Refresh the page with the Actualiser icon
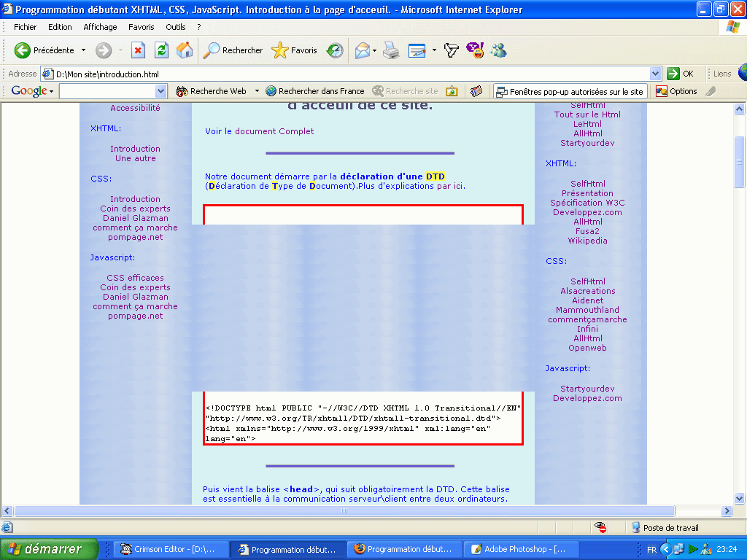 coord(161,50)
